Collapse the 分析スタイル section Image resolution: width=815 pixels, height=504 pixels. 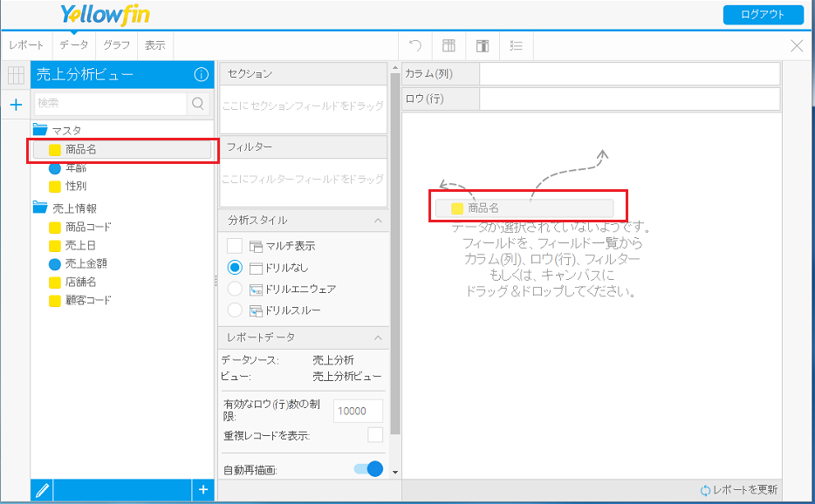coord(378,221)
